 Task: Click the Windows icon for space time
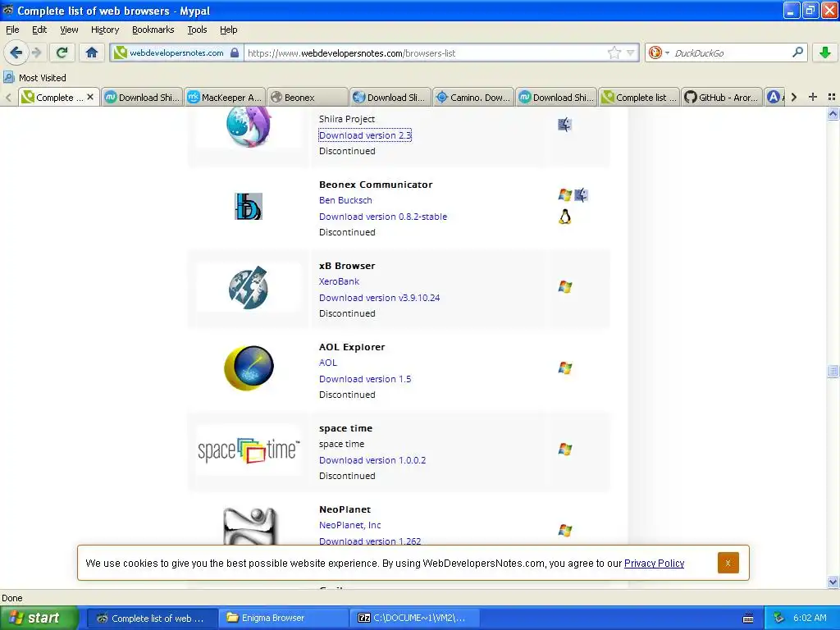tap(564, 449)
